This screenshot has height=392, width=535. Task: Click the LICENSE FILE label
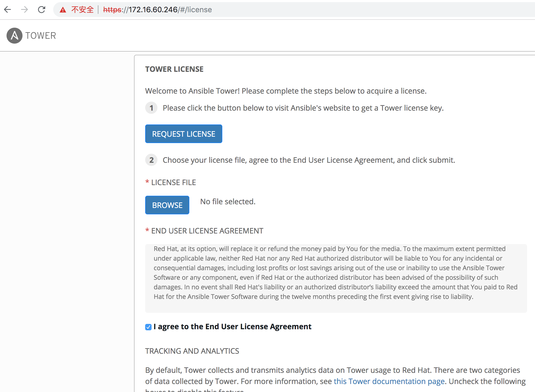173,182
